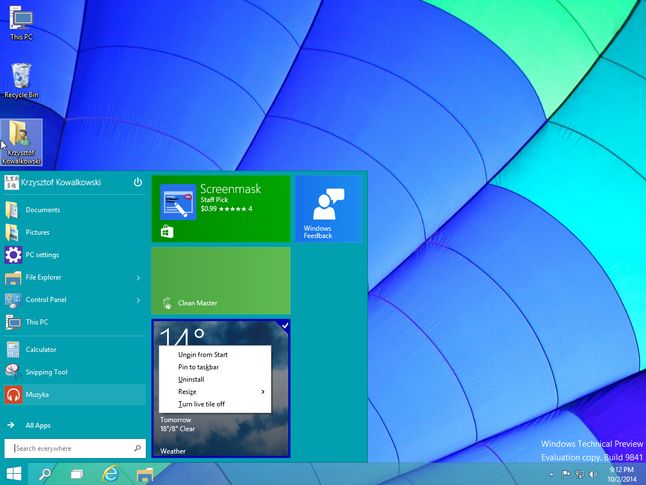The width and height of the screenshot is (646, 485).
Task: Open Documents from Start menu
Action: click(x=75, y=210)
